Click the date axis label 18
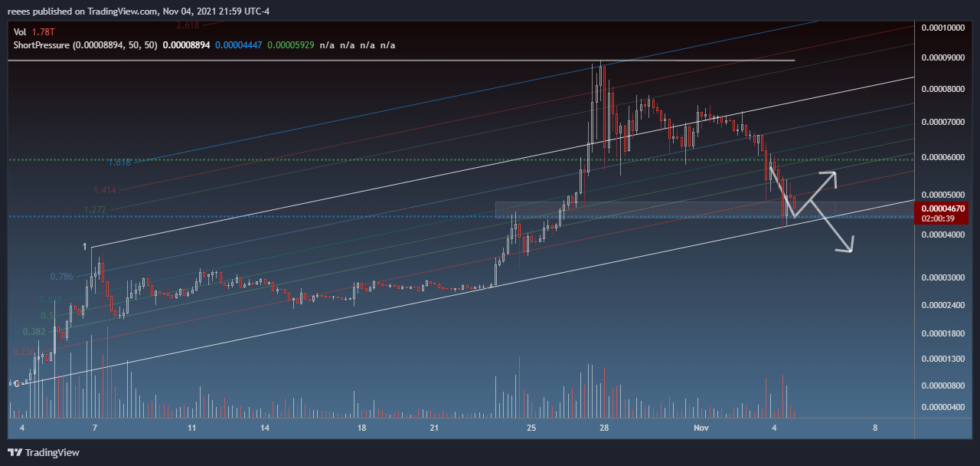The image size is (980, 466). click(x=361, y=428)
